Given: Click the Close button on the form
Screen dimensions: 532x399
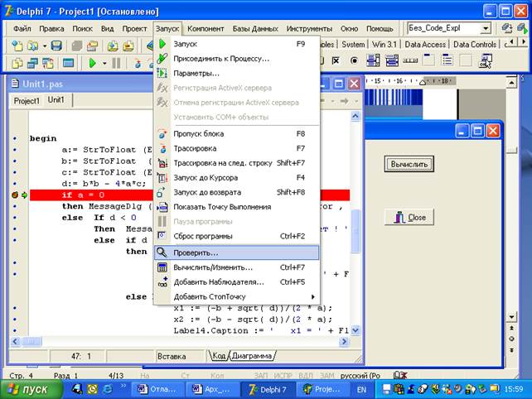Looking at the screenshot, I should tap(409, 217).
